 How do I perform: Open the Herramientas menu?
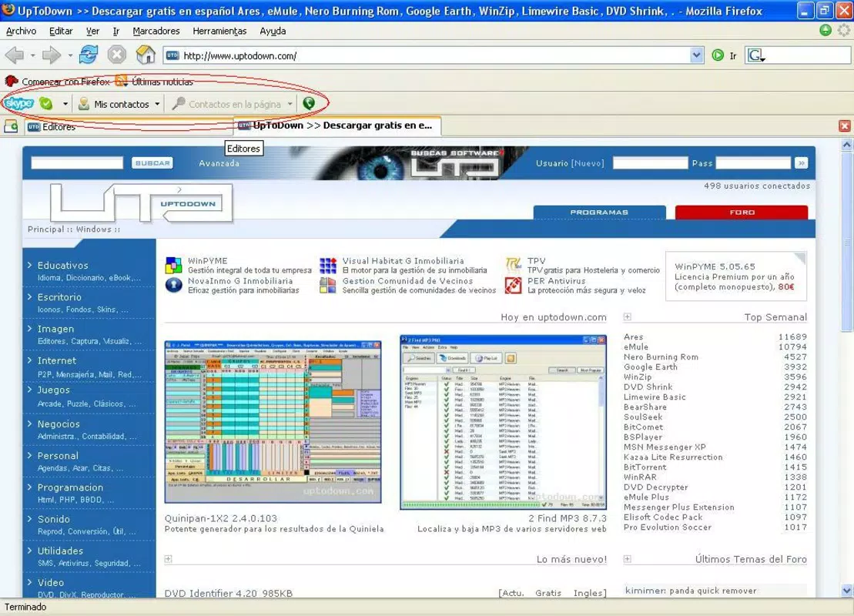point(219,31)
